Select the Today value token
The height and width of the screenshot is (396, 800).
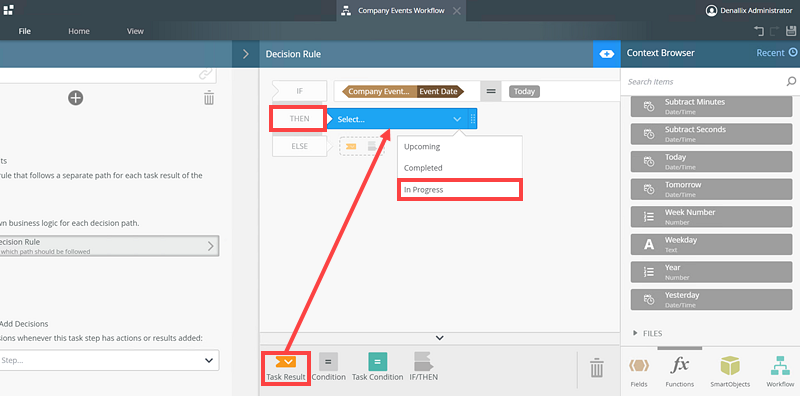coord(524,92)
